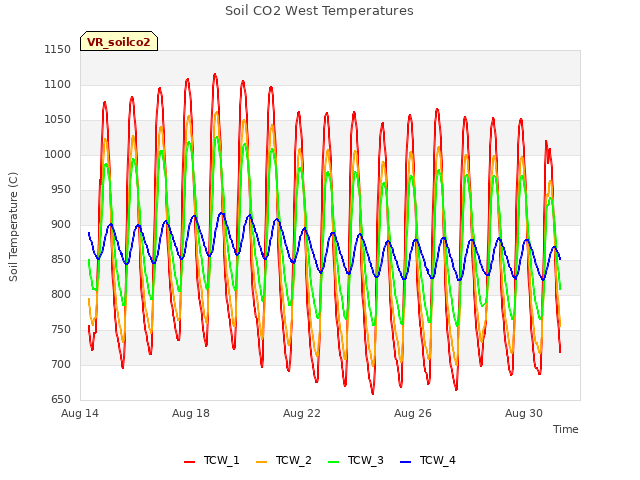Click the lowest red TCW_1 trough below 700
The image size is (640, 480).
point(372,393)
